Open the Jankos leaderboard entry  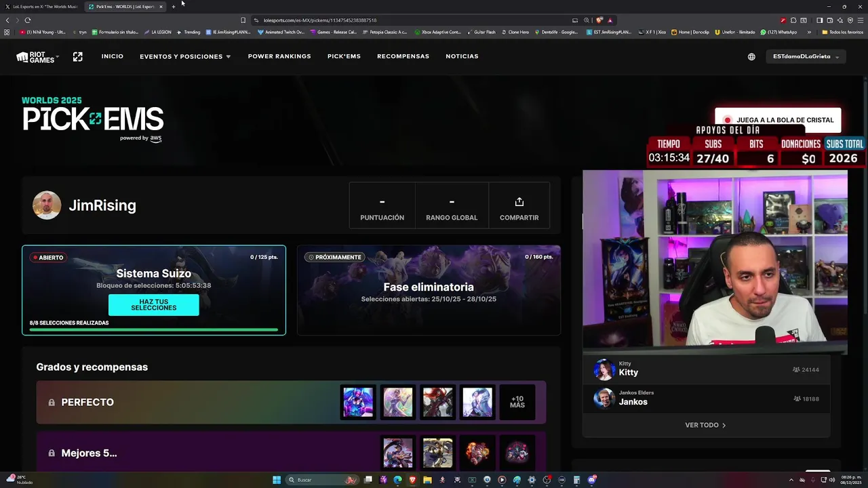pyautogui.click(x=706, y=399)
